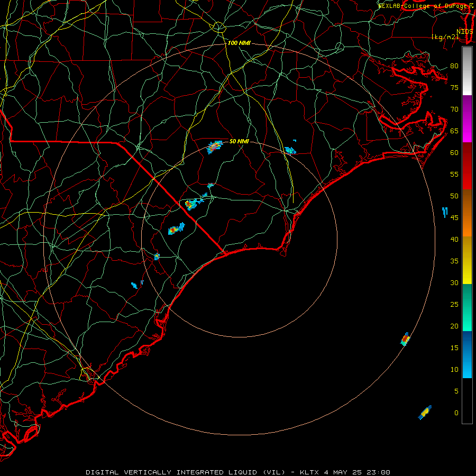
Task: Select the brown-orange segment of the color scale
Action: [467, 213]
